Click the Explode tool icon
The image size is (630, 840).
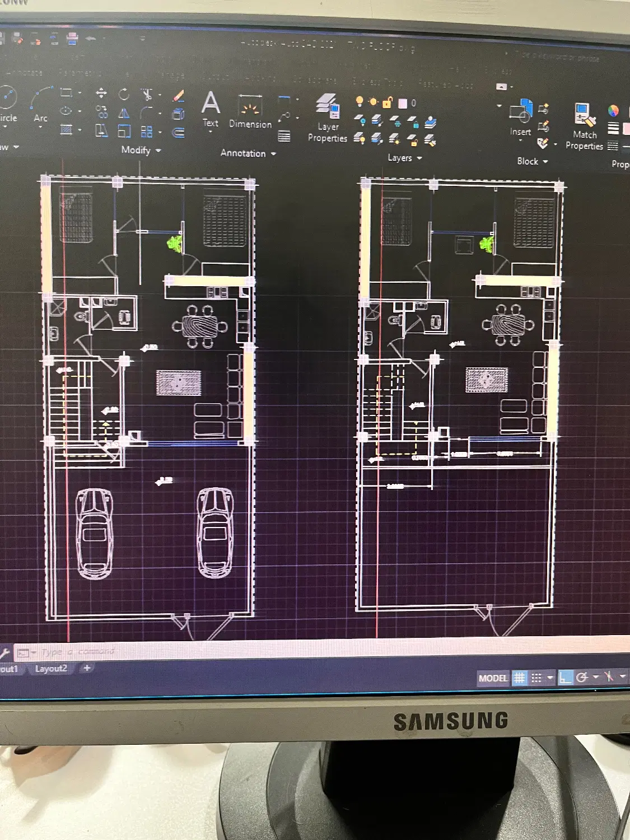click(x=179, y=114)
